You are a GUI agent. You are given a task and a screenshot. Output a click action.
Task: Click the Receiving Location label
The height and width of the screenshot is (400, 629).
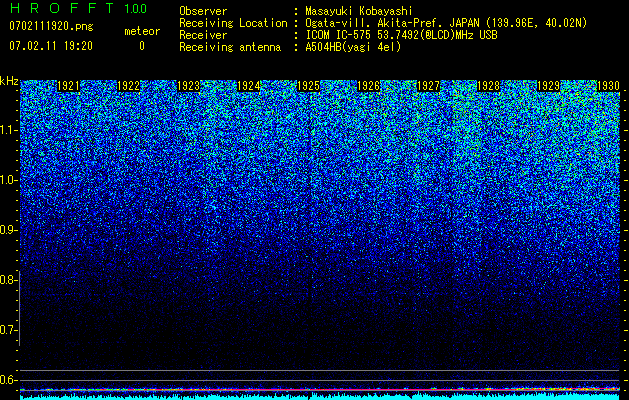tap(233, 23)
